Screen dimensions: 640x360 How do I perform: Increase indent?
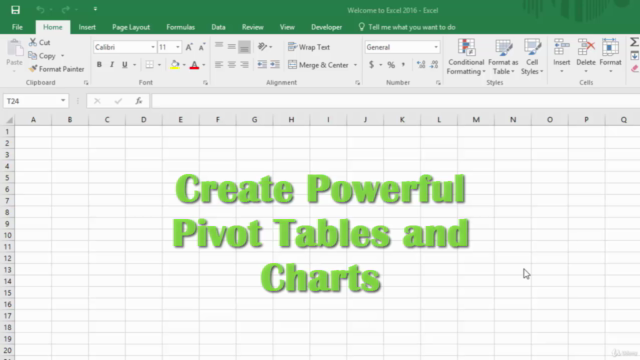click(275, 64)
